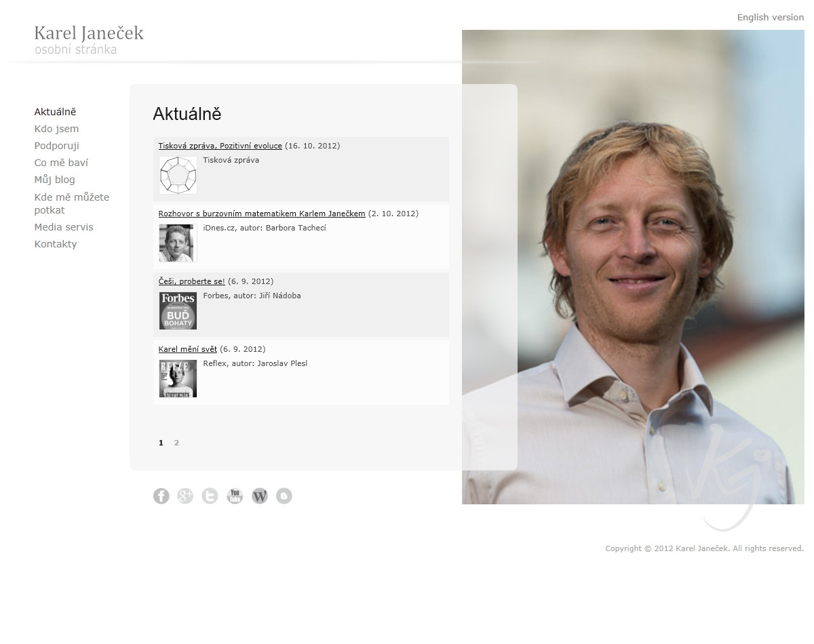Click the Forbes magazine cover thumbnail
The height and width of the screenshot is (644, 814).
[178, 310]
